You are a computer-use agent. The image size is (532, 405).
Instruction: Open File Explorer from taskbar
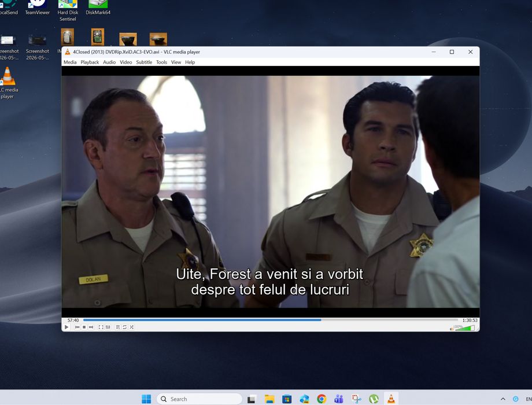click(x=269, y=399)
